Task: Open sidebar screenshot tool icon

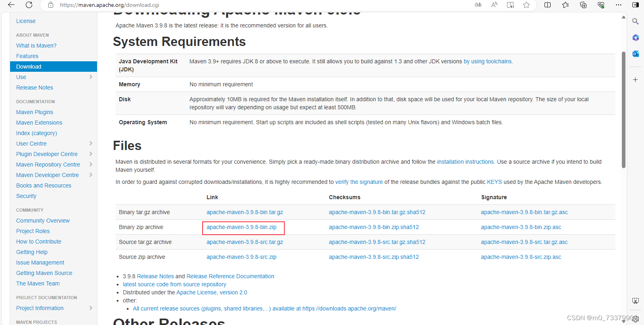Action: (x=636, y=301)
